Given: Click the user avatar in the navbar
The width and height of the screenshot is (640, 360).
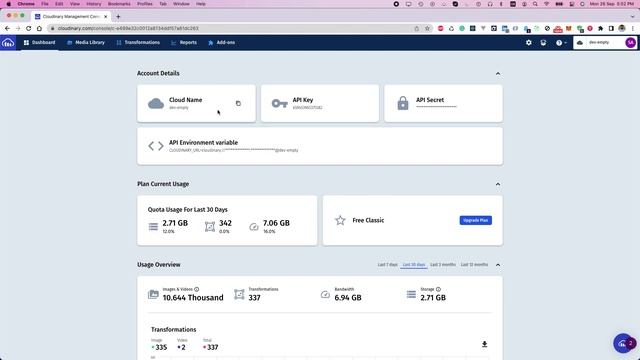Looking at the screenshot, I should [x=630, y=42].
